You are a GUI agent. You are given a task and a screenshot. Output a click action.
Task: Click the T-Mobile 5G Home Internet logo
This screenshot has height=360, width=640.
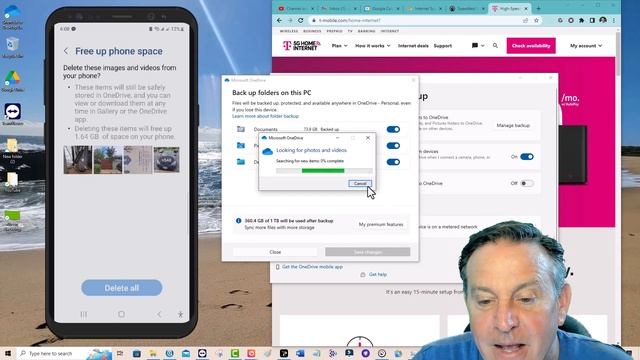point(302,46)
